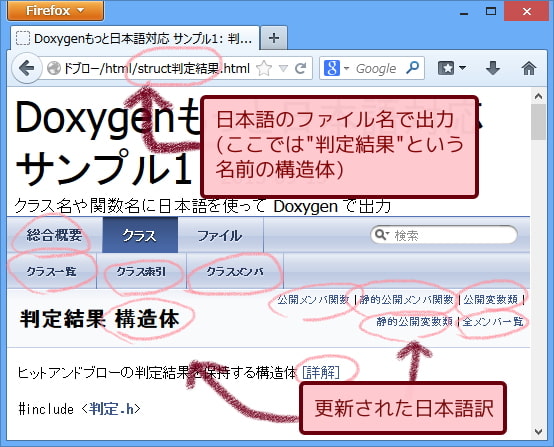The height and width of the screenshot is (447, 554).
Task: Bookmark this page with the star icon
Action: (x=264, y=68)
